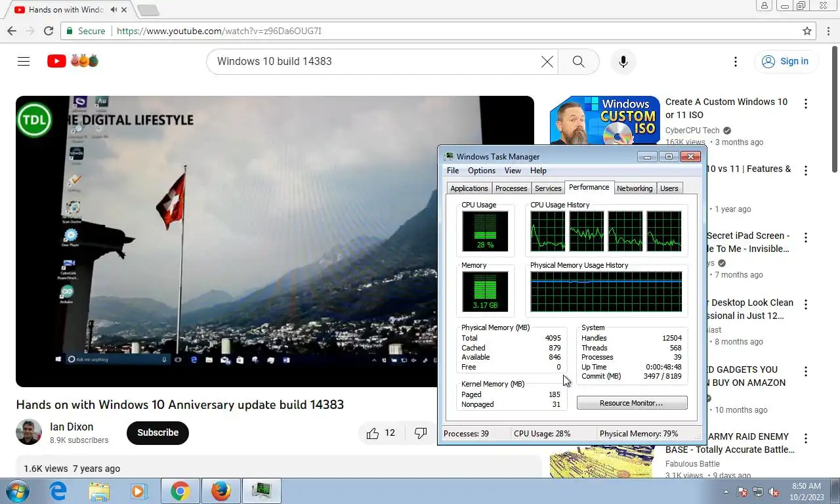Start voice search with the microphone
Viewport: 840px width, 504px height.
coord(623,61)
